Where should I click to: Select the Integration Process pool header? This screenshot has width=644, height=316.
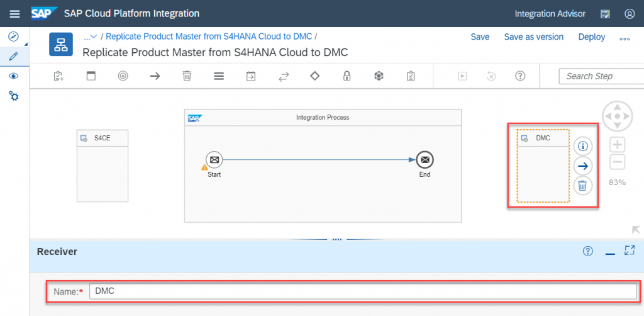[323, 118]
